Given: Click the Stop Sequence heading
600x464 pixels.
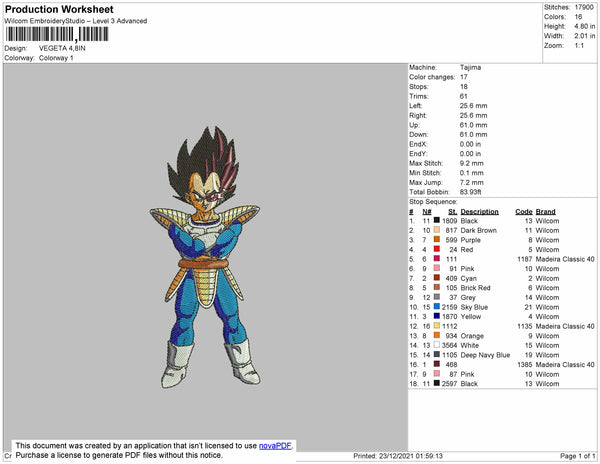Looking at the screenshot, I should tap(433, 202).
